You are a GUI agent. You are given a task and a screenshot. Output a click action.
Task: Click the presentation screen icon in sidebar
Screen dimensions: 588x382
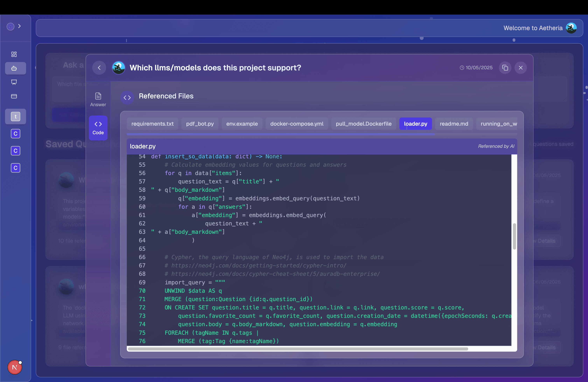point(14,82)
